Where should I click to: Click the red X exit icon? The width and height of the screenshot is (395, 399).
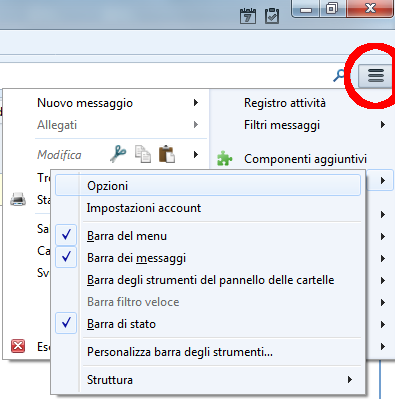tap(18, 346)
